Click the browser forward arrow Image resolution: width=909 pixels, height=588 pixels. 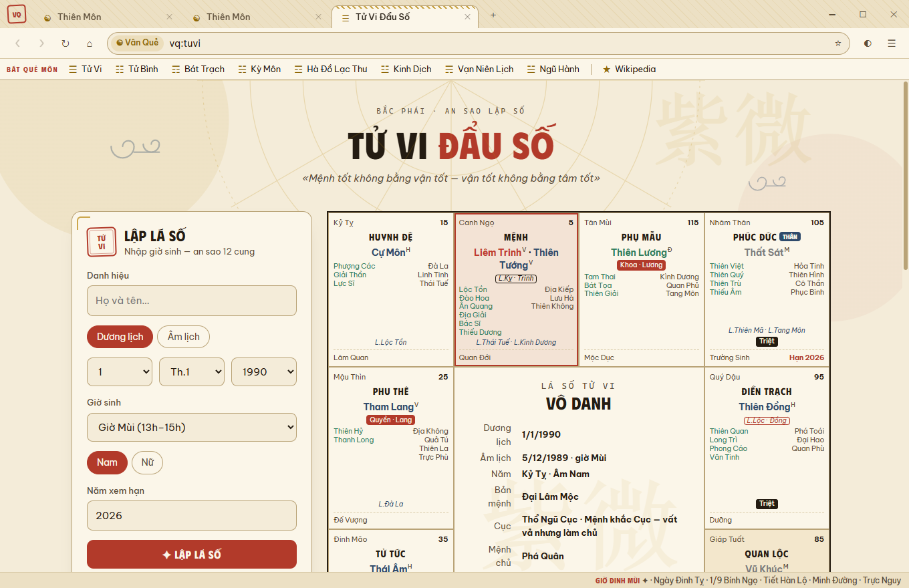click(41, 43)
